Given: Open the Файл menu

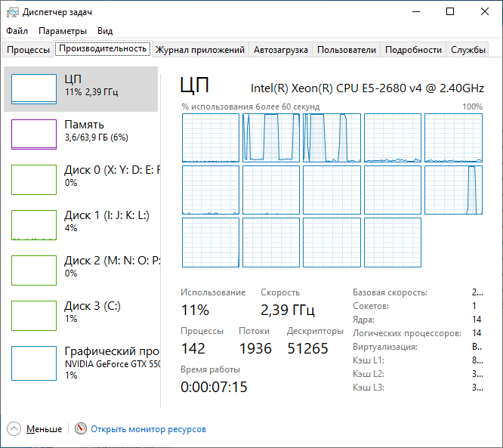Looking at the screenshot, I should (x=17, y=31).
